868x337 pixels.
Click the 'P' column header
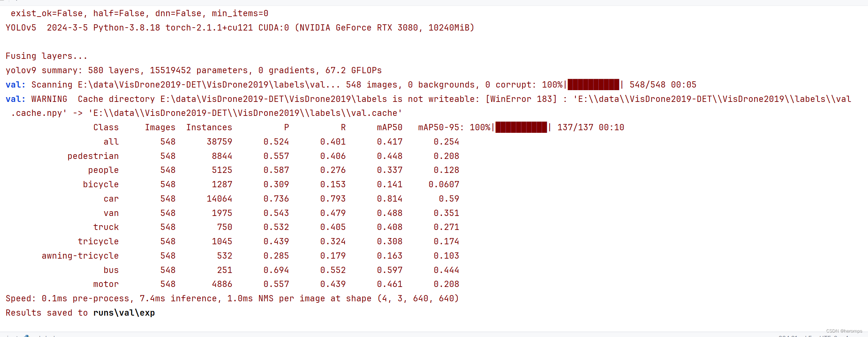tap(286, 127)
